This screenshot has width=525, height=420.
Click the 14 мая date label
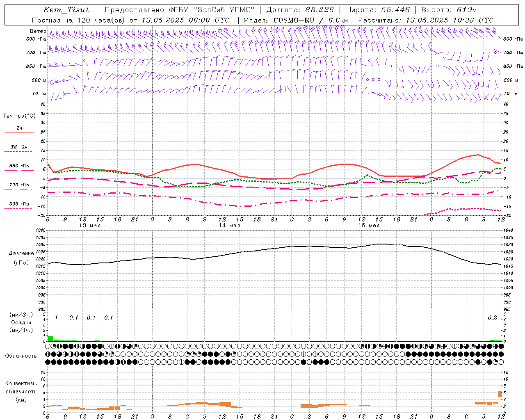click(x=229, y=226)
